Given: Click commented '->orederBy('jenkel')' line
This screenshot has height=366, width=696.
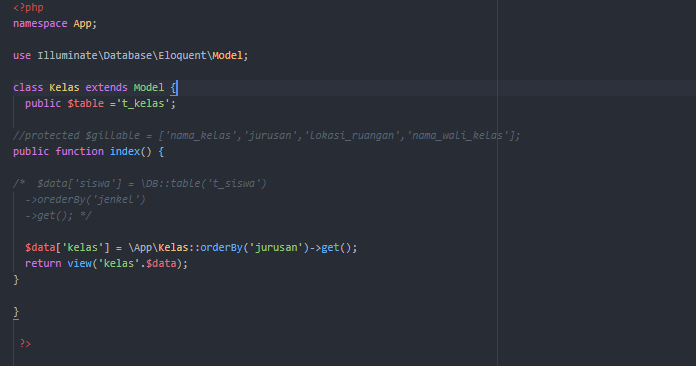Looking at the screenshot, I should pos(85,199).
